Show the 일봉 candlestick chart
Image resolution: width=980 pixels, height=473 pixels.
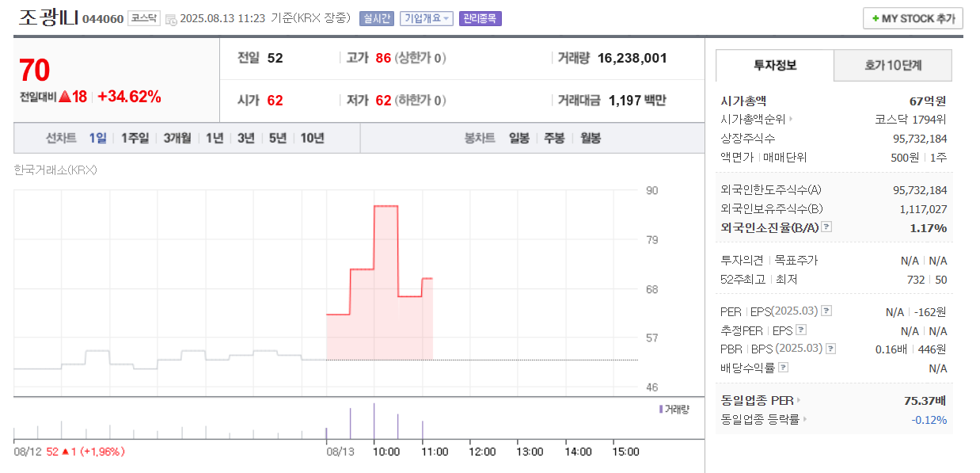[x=519, y=138]
